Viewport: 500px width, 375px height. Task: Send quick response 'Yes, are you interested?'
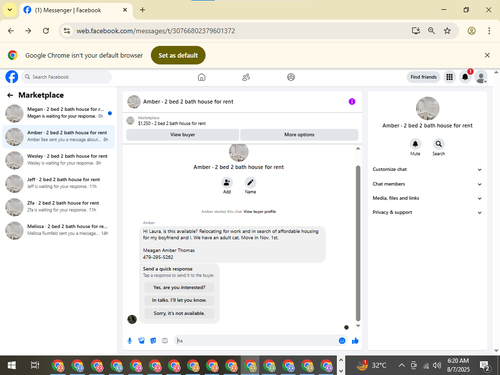(179, 287)
